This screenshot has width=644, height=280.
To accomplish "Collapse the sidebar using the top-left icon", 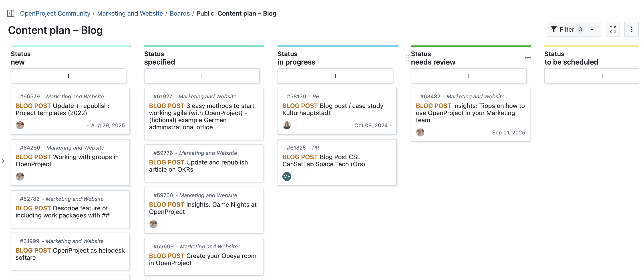I will [11, 13].
